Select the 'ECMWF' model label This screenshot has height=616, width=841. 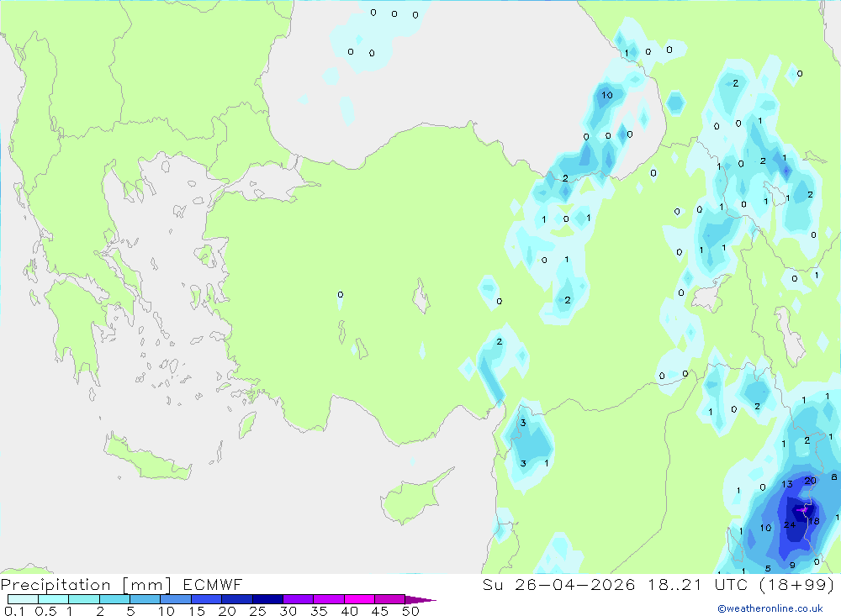click(x=213, y=585)
